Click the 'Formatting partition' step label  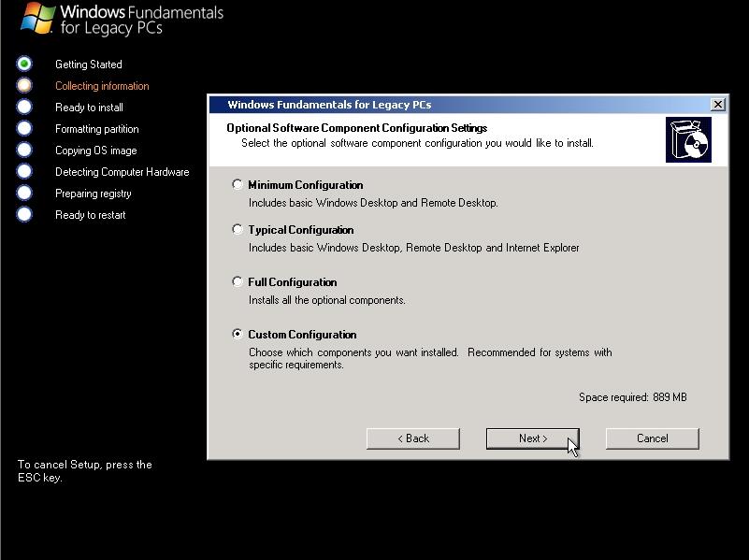coord(97,129)
